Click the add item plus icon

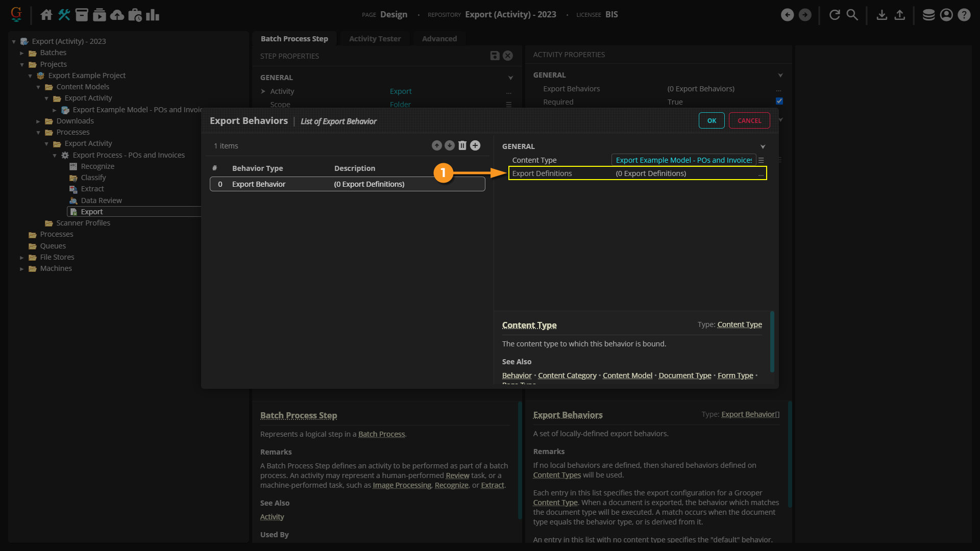tap(475, 146)
